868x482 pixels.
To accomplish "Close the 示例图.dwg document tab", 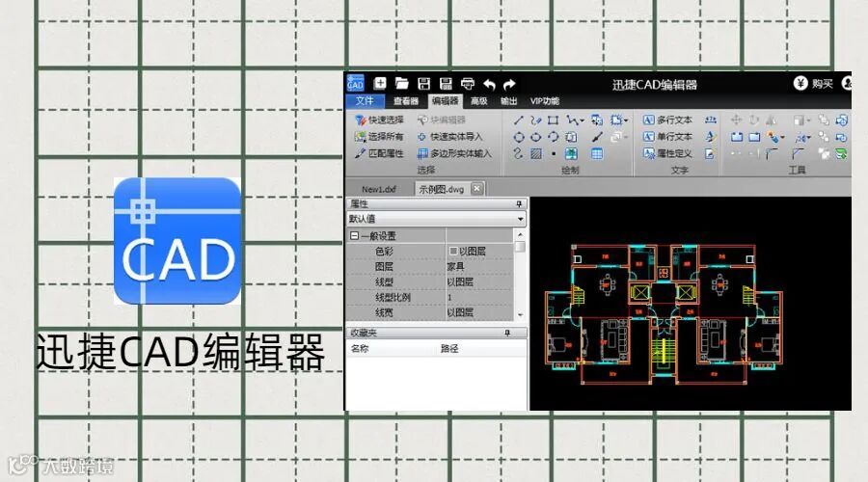I will [x=476, y=189].
